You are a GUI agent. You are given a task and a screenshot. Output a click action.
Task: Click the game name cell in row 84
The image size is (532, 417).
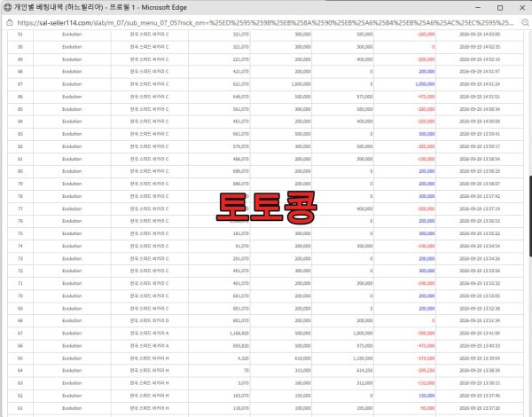pos(149,122)
